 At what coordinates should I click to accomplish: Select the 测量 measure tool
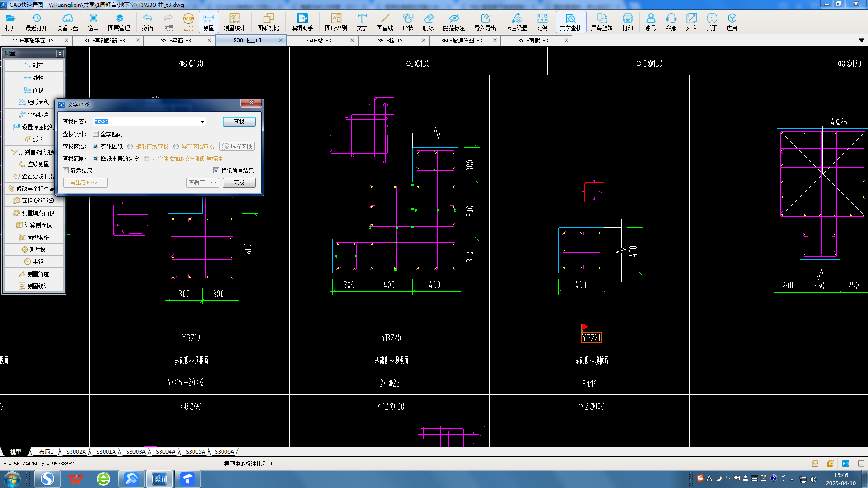click(x=208, y=22)
